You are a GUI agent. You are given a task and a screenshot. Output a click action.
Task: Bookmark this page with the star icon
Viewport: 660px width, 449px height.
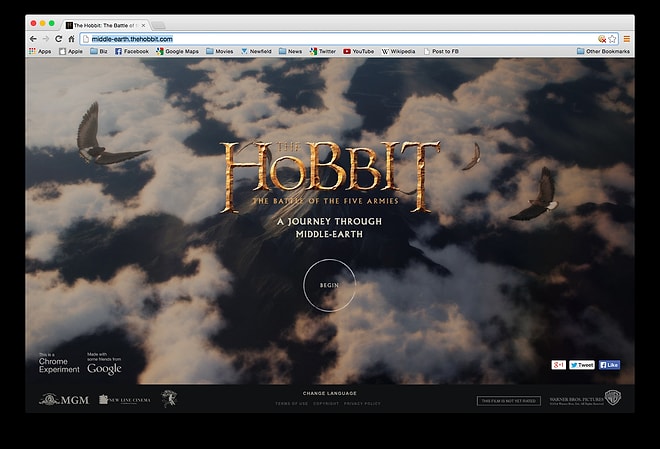612,39
